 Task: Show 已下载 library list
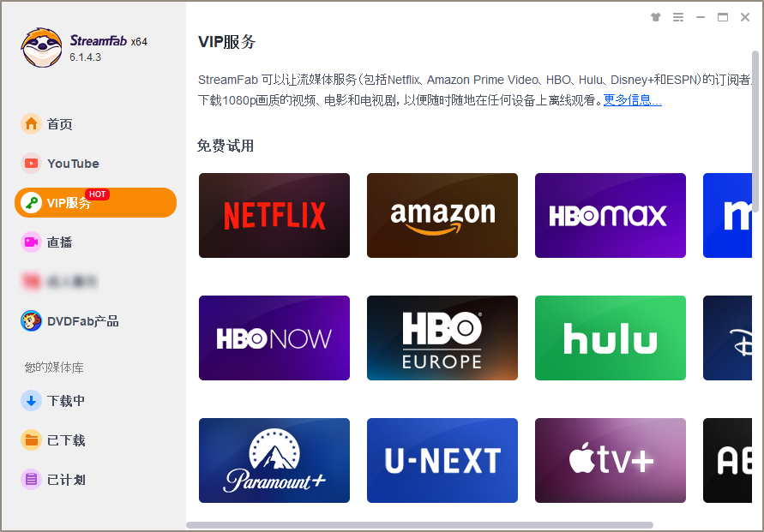pyautogui.click(x=66, y=440)
